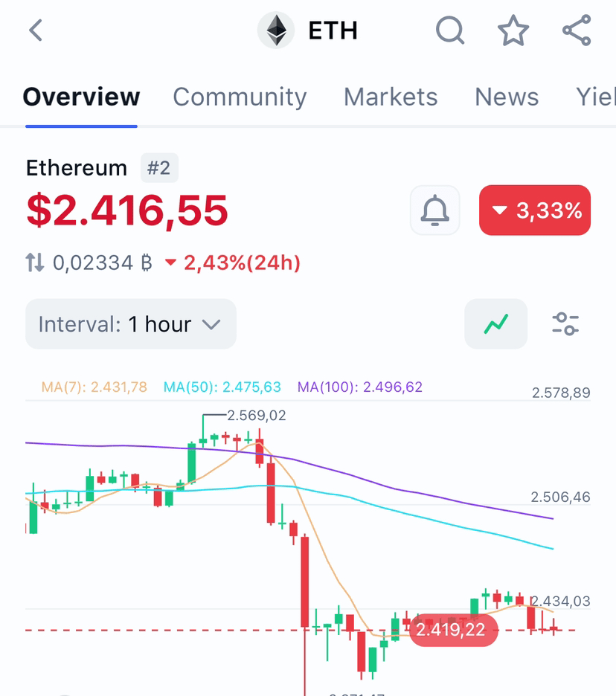
Task: Swap price conversion arrows icon
Action: tap(35, 262)
